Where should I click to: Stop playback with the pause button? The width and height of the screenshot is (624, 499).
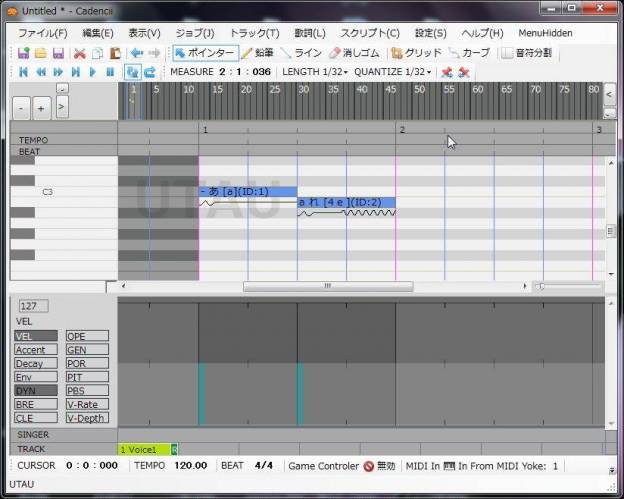coord(110,72)
